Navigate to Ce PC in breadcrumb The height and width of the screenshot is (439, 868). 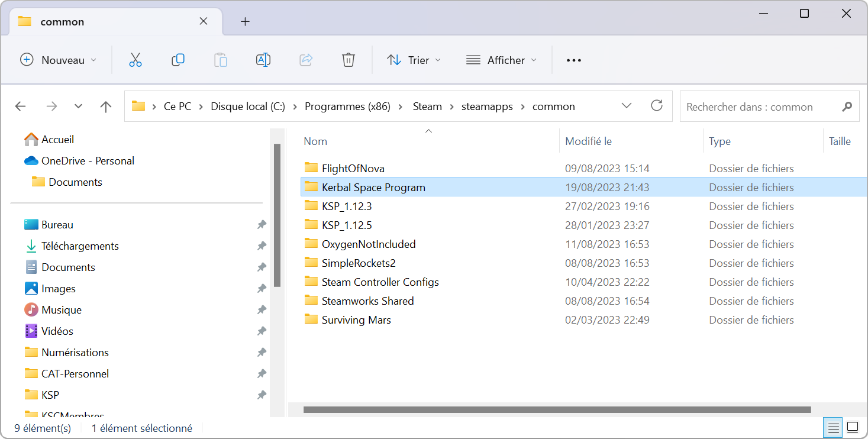point(178,106)
